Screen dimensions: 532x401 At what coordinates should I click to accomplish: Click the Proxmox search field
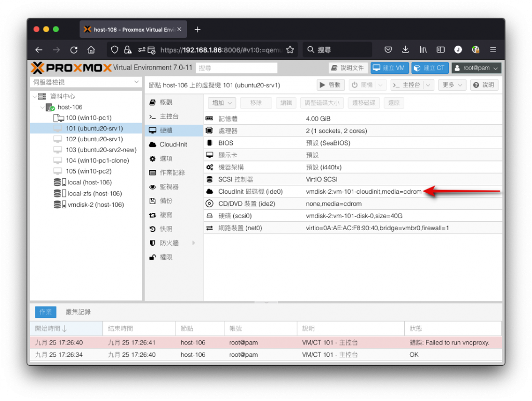236,68
